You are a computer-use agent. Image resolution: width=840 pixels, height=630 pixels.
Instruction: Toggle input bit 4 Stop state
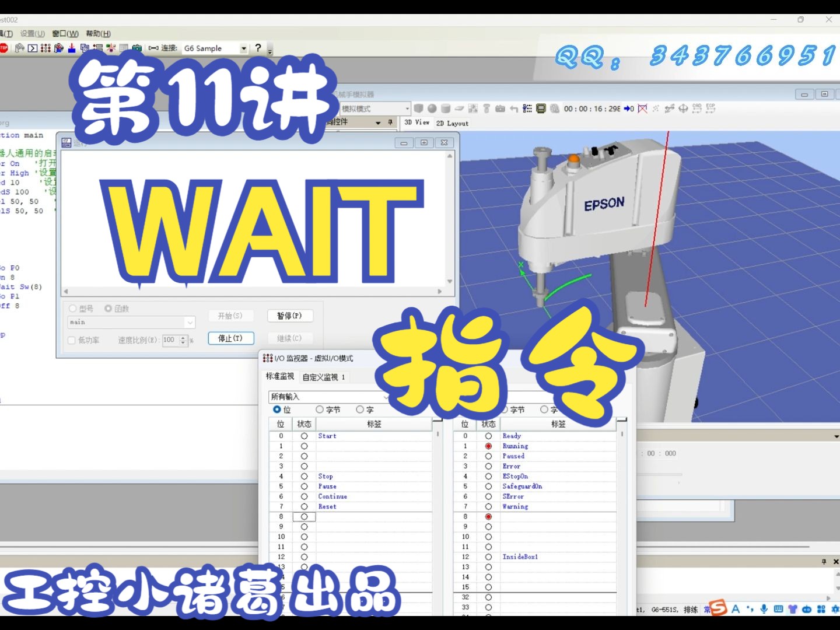pos(304,477)
